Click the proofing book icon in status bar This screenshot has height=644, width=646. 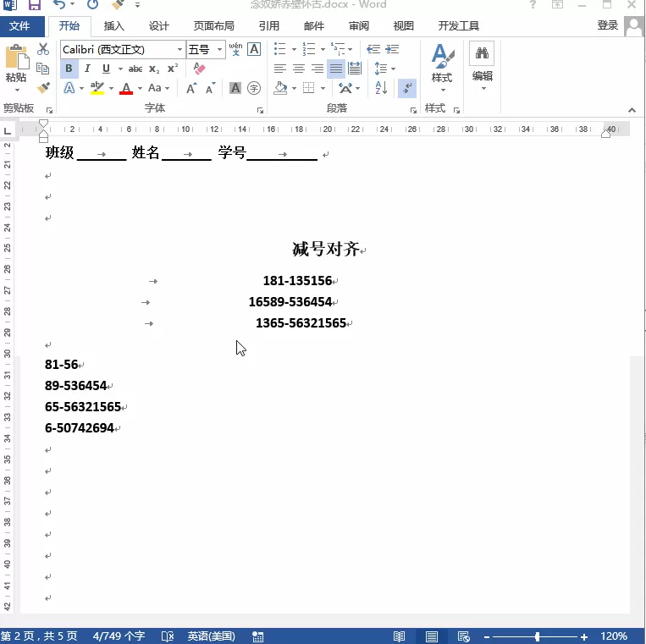click(168, 636)
